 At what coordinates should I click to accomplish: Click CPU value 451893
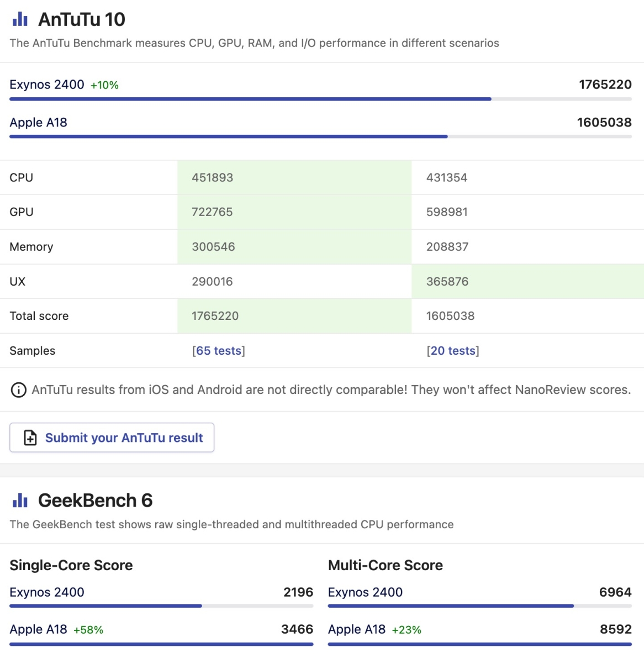point(213,178)
